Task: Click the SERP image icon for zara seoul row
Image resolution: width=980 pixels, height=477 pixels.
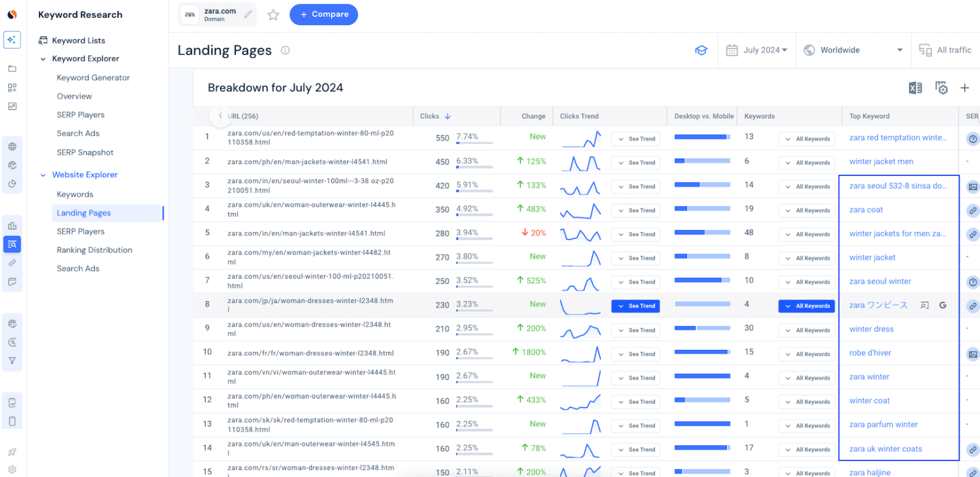Action: coord(972,186)
